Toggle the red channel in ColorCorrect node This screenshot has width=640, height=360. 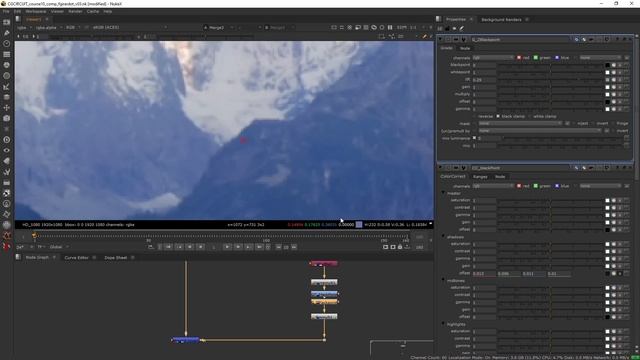point(519,186)
